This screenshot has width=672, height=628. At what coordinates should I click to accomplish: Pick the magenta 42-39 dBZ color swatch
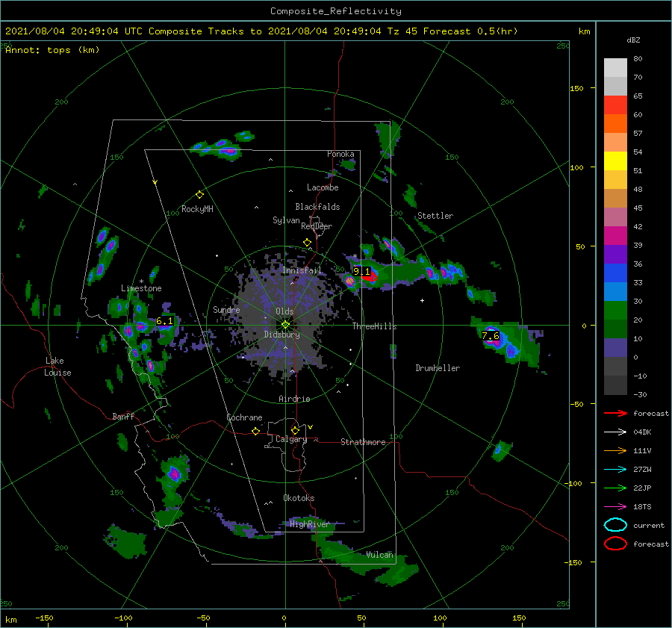pos(615,236)
